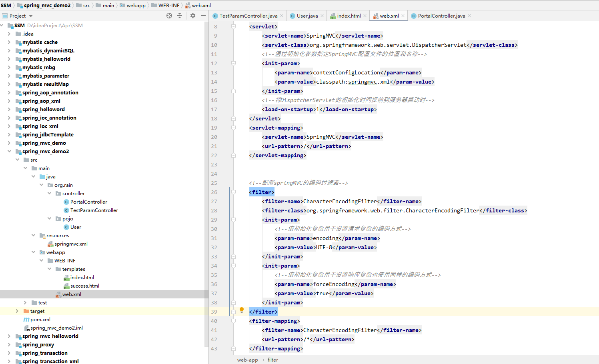
Task: Click the collapse all icon in Project panel
Action: tap(180, 16)
